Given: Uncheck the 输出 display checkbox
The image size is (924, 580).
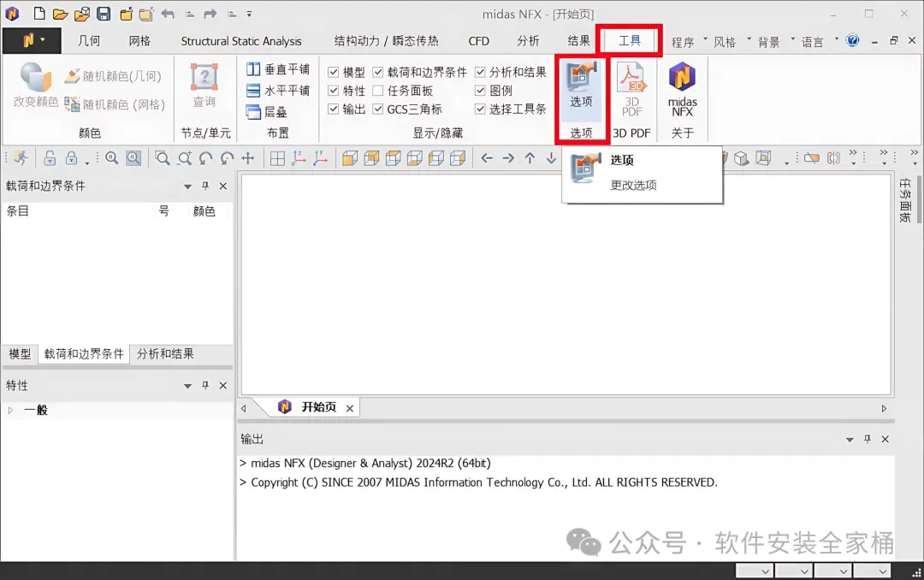Looking at the screenshot, I should click(334, 109).
